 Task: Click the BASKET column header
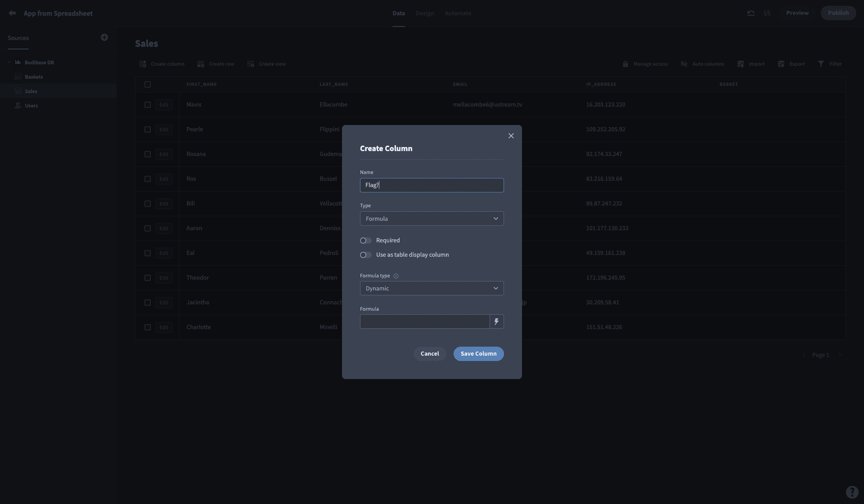coord(729,85)
